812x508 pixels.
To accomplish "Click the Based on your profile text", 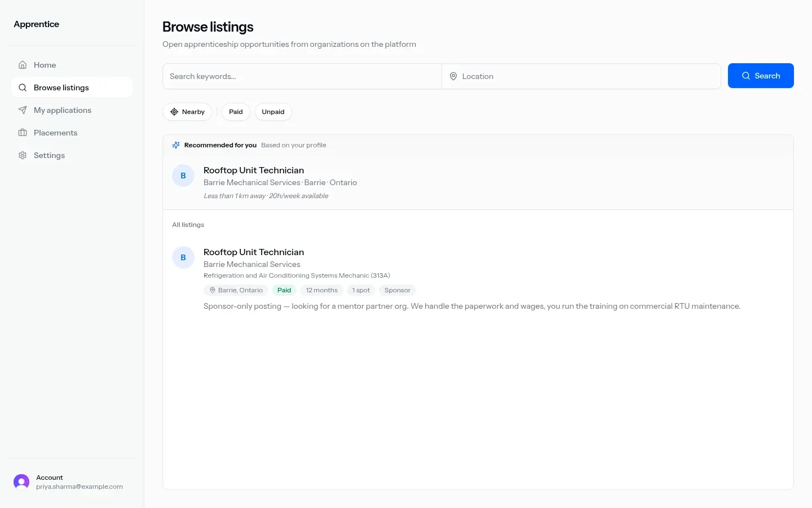I will 294,145.
